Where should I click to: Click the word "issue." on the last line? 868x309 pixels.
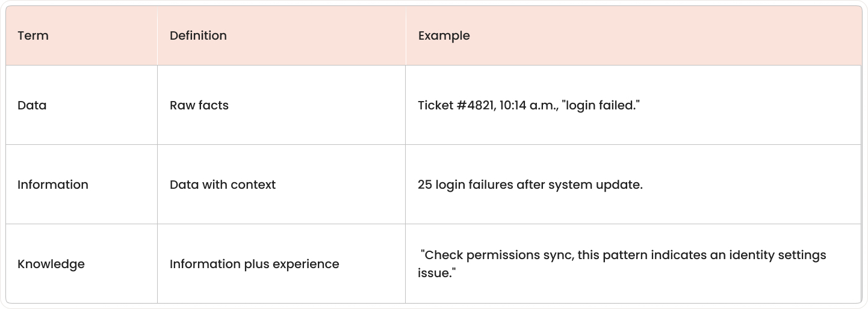[x=435, y=273]
